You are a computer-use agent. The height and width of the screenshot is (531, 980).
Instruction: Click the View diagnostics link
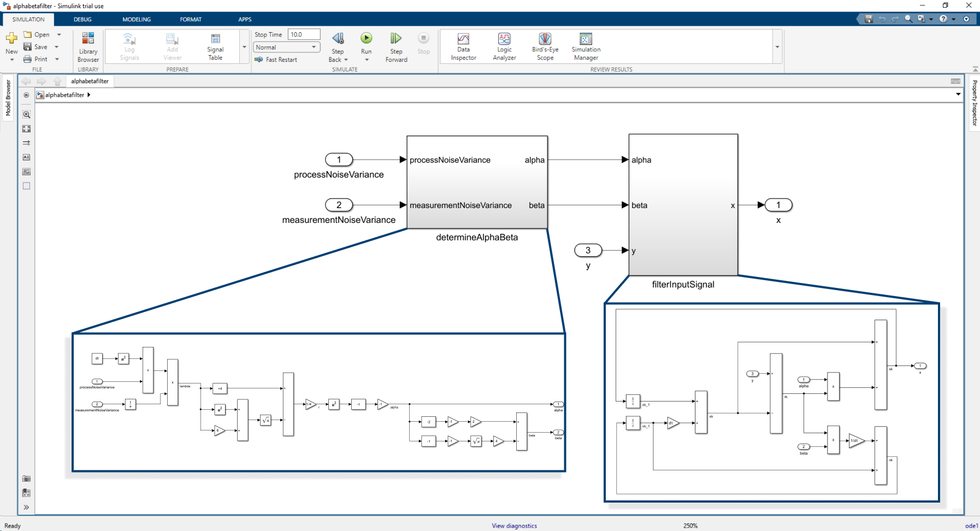coord(514,526)
